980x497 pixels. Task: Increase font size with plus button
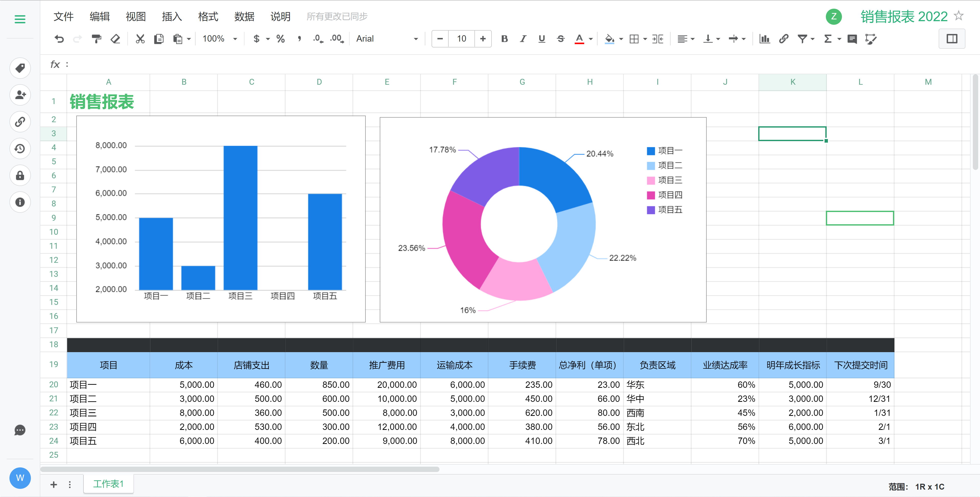click(x=483, y=39)
